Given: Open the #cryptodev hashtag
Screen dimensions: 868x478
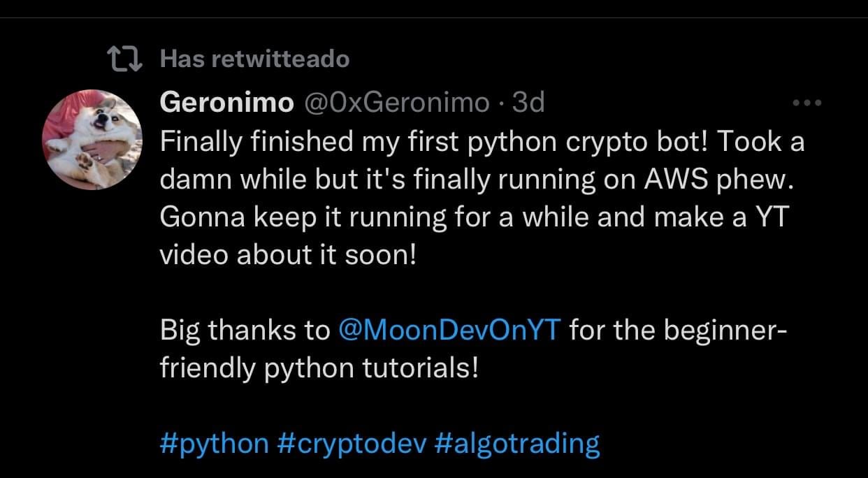Looking at the screenshot, I should coord(352,443).
